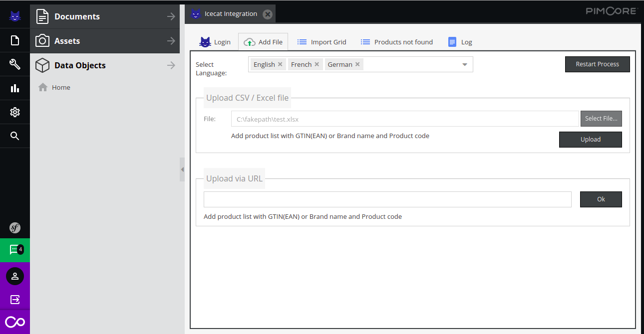Expand the Data Objects panel arrow
The width and height of the screenshot is (644, 334).
[171, 65]
